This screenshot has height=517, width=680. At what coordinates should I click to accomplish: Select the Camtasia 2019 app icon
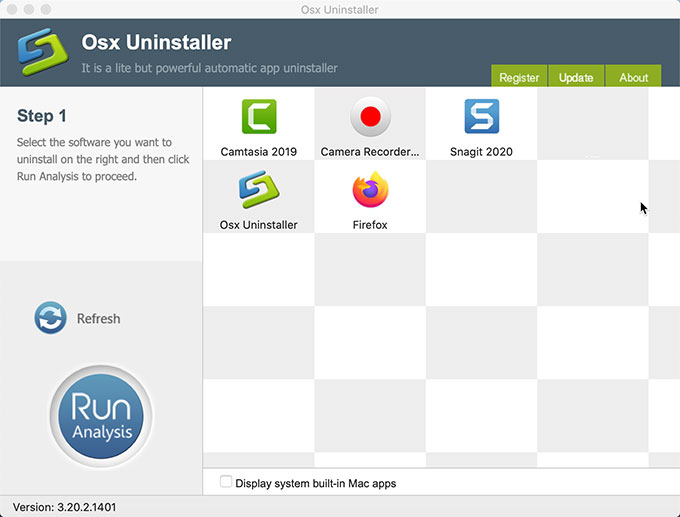coord(259,116)
